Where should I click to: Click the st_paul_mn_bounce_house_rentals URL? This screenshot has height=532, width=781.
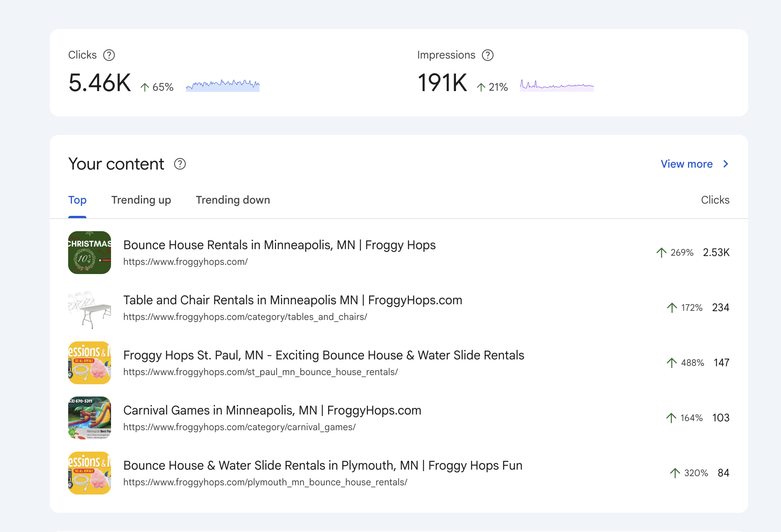coord(261,372)
